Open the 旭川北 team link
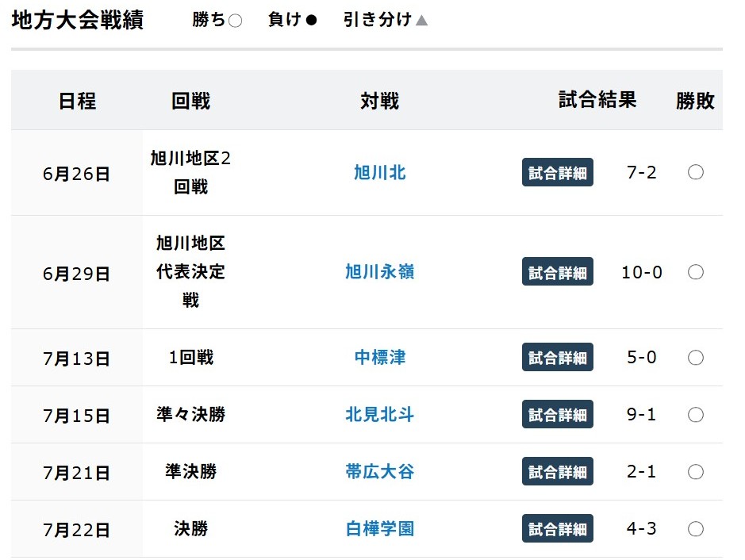The height and width of the screenshot is (560, 745). (379, 172)
